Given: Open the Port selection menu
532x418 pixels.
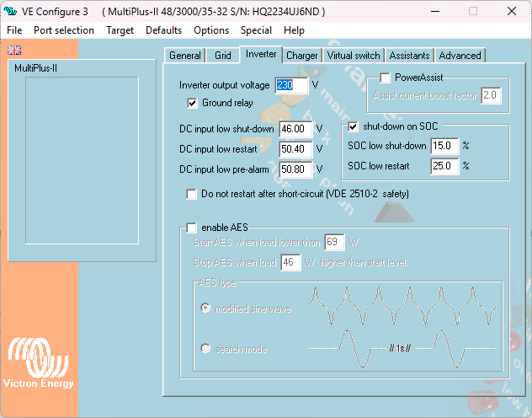Looking at the screenshot, I should click(64, 30).
